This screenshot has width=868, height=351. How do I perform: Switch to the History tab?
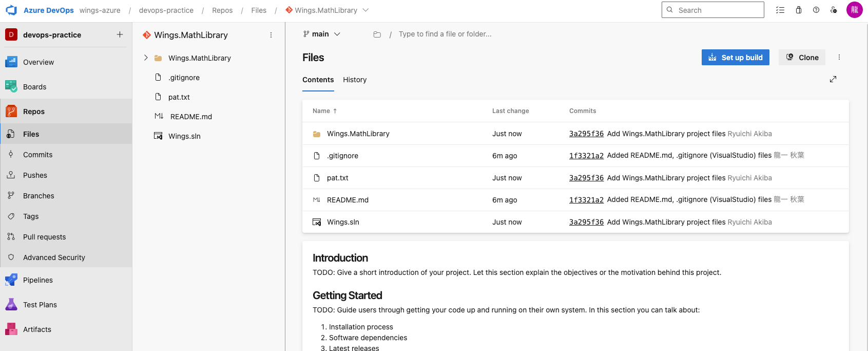click(x=355, y=80)
